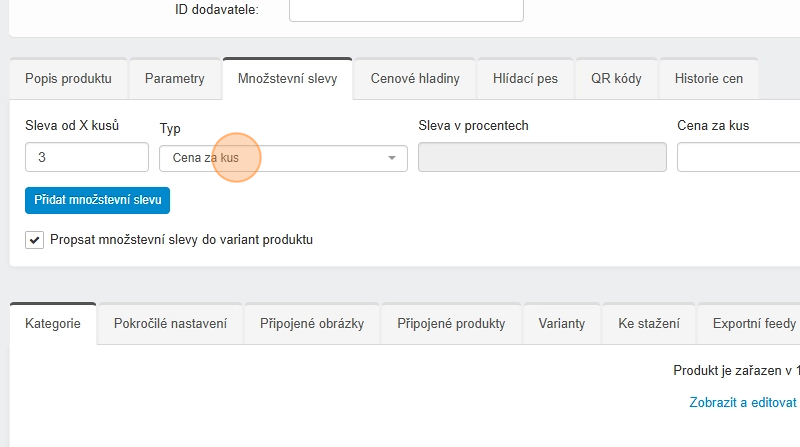Show the Historie cen tab
Image resolution: width=800 pixels, height=447 pixels.
coord(709,78)
